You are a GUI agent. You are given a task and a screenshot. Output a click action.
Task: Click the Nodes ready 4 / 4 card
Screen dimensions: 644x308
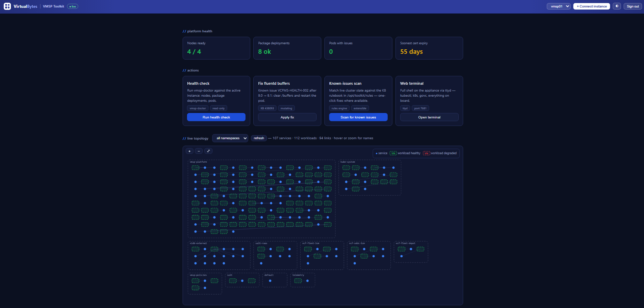point(216,48)
